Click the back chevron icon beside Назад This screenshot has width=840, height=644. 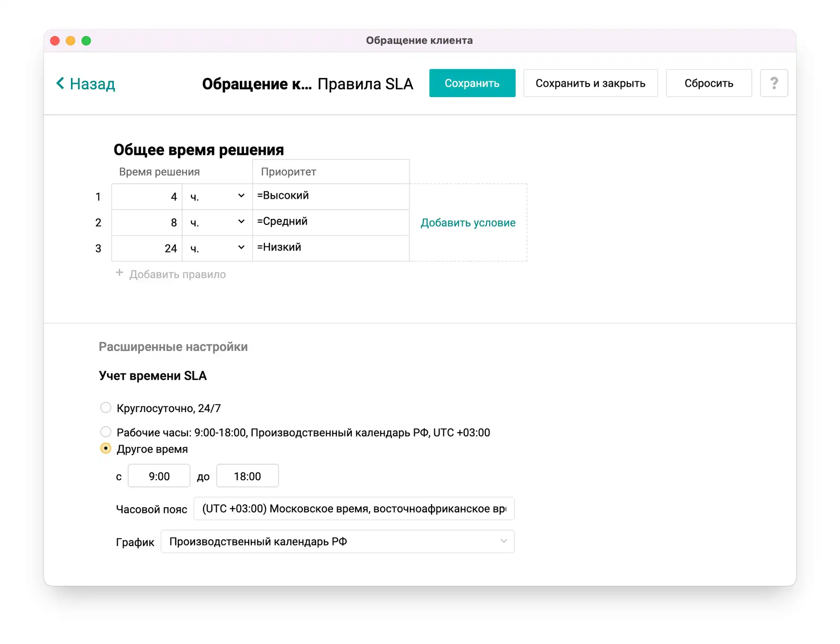click(60, 83)
